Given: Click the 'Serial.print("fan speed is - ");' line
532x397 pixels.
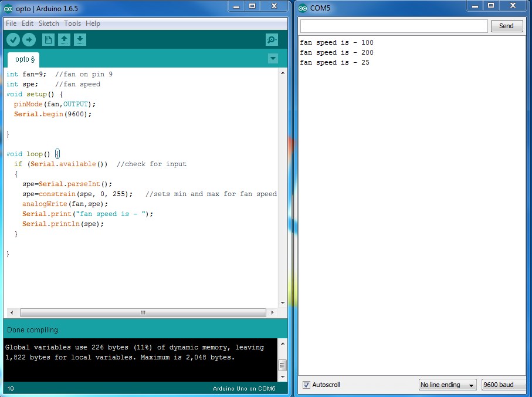Looking at the screenshot, I should (87, 214).
